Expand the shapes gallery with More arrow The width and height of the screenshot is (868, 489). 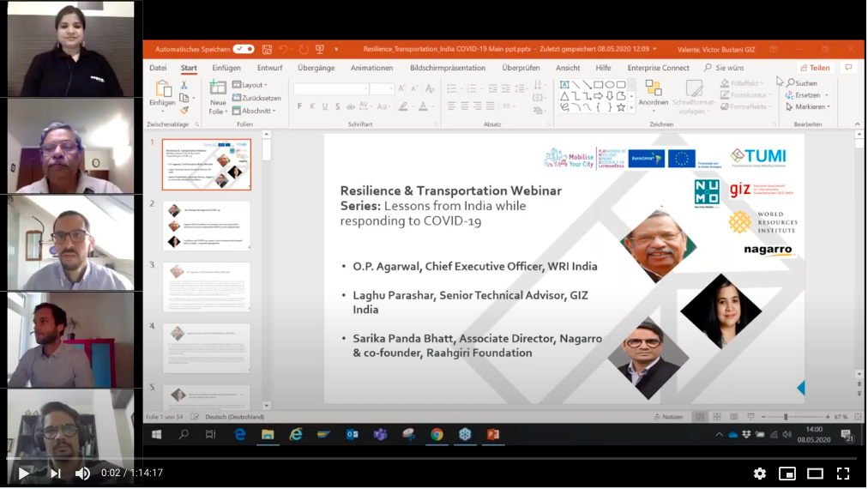point(631,109)
